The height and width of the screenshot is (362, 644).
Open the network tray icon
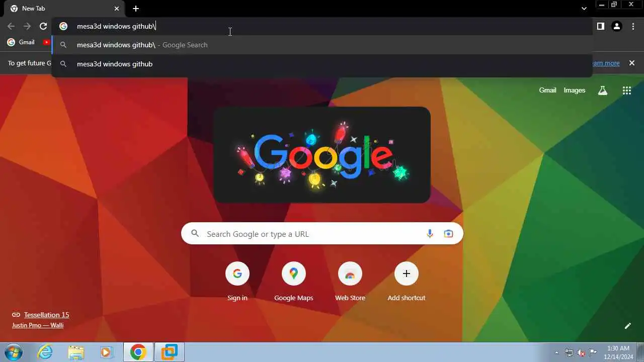569,352
